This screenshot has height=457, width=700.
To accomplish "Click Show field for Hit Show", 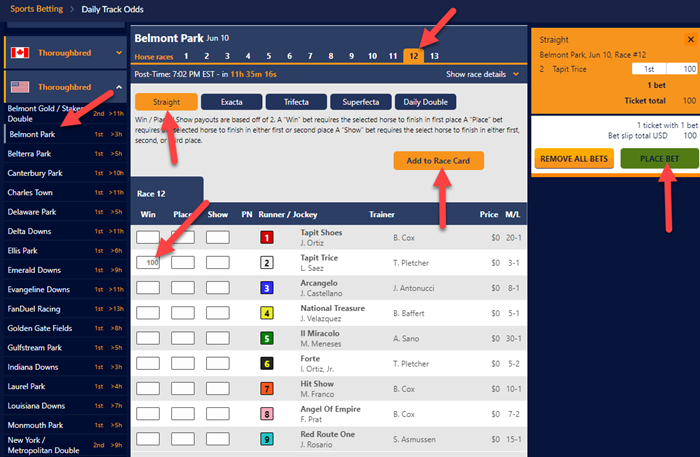I will [218, 389].
